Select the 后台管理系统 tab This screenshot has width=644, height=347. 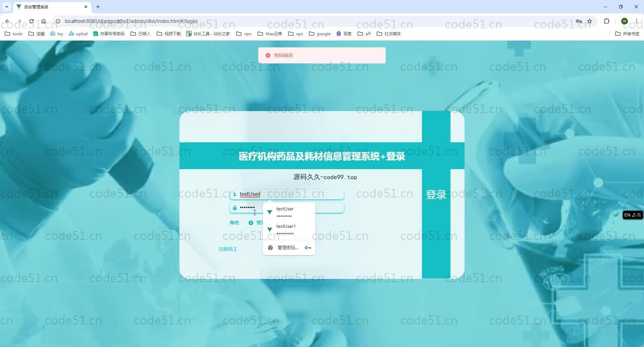click(52, 7)
